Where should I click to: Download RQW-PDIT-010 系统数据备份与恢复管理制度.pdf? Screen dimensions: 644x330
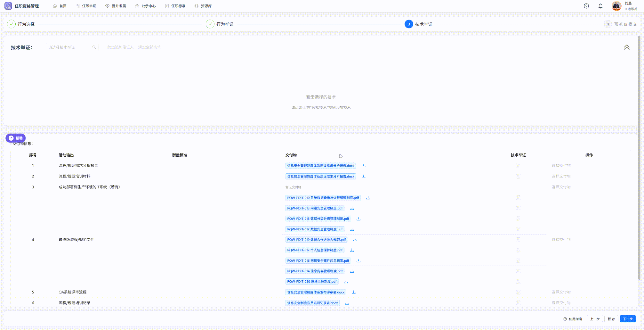click(368, 198)
